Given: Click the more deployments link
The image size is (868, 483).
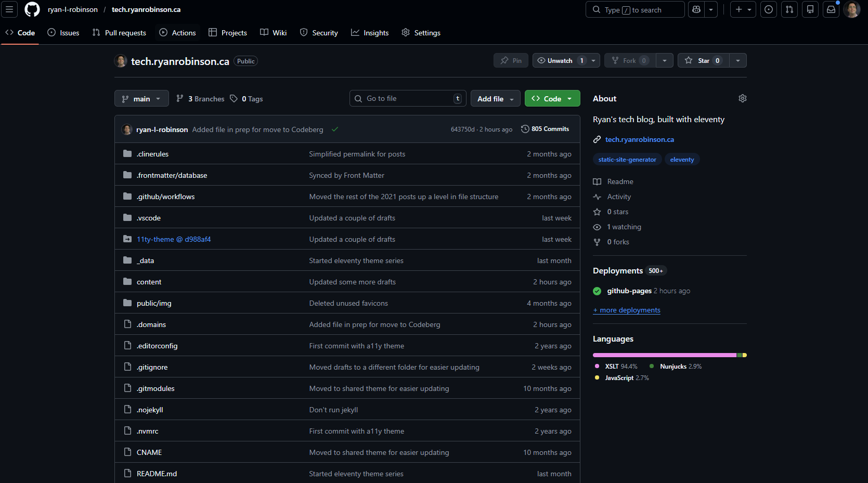Looking at the screenshot, I should (x=626, y=310).
